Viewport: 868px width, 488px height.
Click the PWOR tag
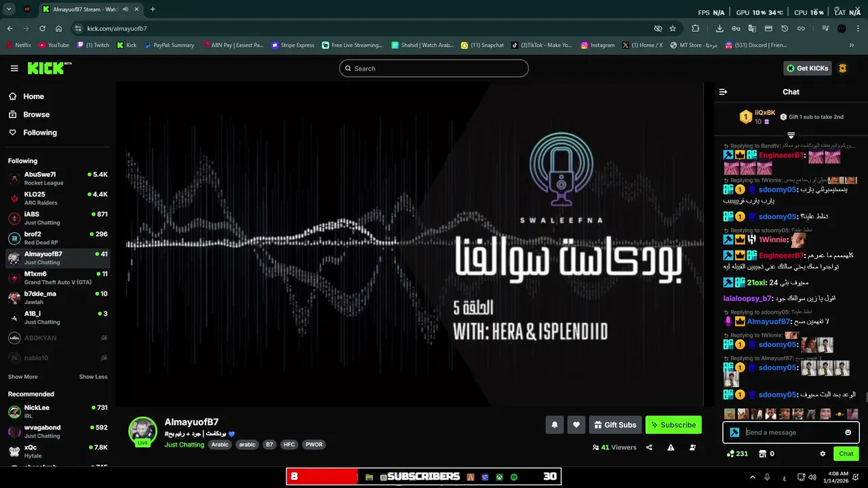(x=314, y=445)
